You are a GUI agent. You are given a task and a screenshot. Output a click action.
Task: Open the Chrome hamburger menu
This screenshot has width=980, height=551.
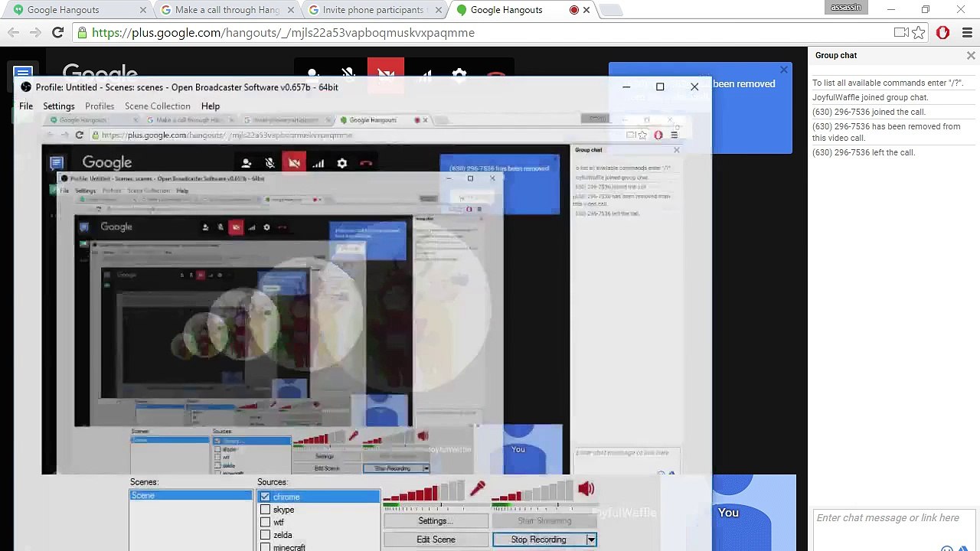tap(967, 32)
